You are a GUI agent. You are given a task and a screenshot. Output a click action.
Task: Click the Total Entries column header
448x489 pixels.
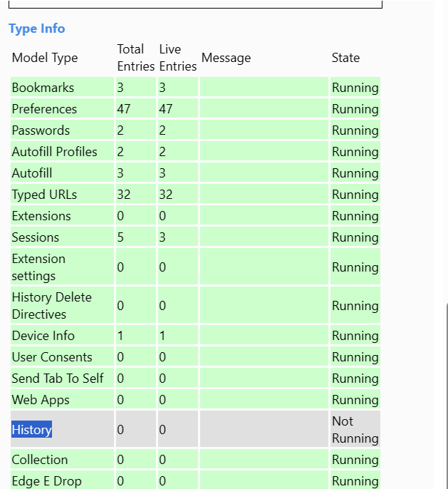[x=135, y=58]
